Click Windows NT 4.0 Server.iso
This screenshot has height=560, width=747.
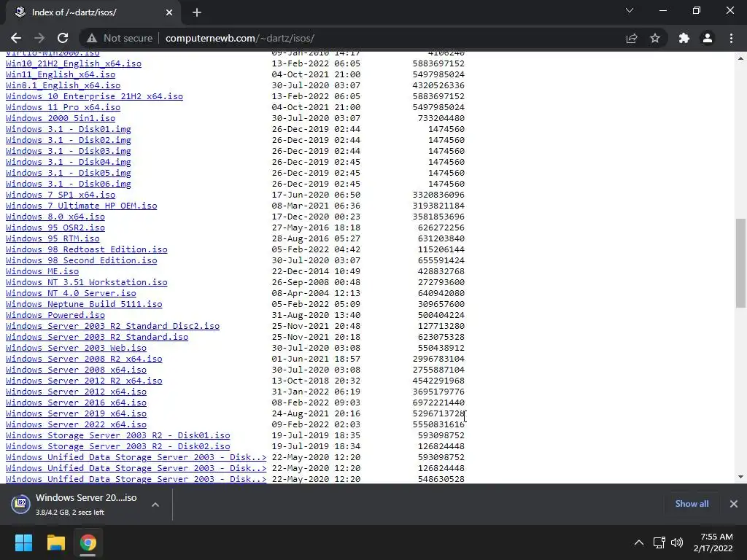pos(71,293)
